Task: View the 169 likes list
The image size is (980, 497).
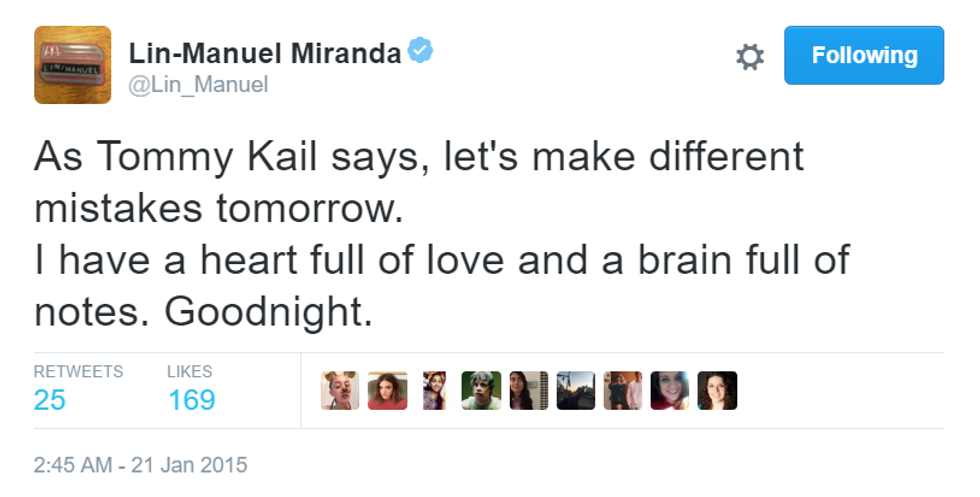Action: tap(191, 400)
